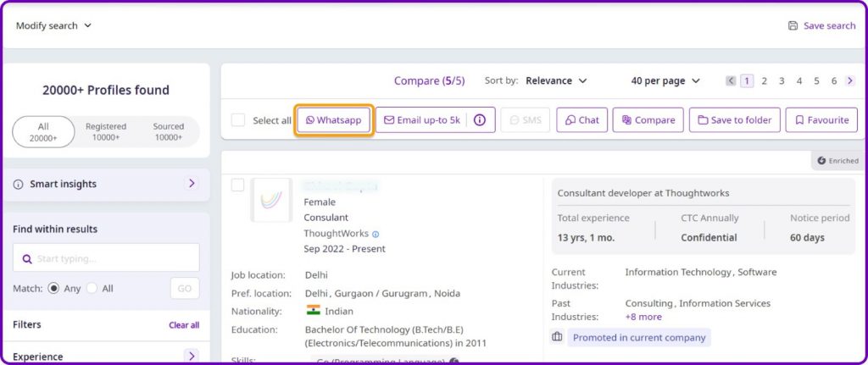The height and width of the screenshot is (365, 868).
Task: Click the Save search icon link
Action: point(821,25)
